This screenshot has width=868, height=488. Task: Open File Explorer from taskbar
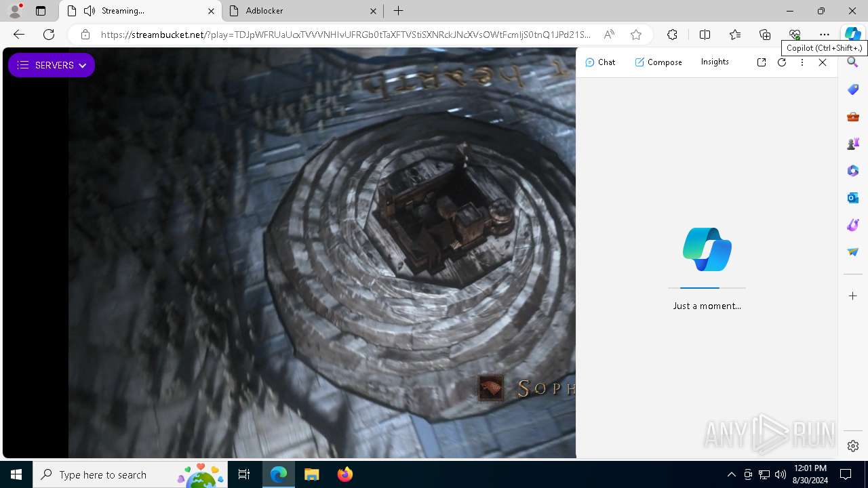click(311, 474)
